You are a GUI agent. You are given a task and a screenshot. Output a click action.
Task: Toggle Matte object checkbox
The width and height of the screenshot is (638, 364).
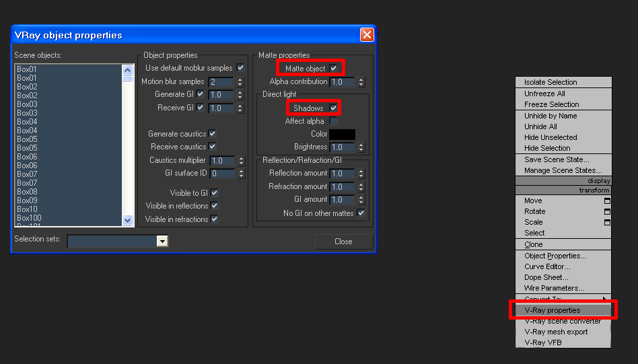[333, 69]
